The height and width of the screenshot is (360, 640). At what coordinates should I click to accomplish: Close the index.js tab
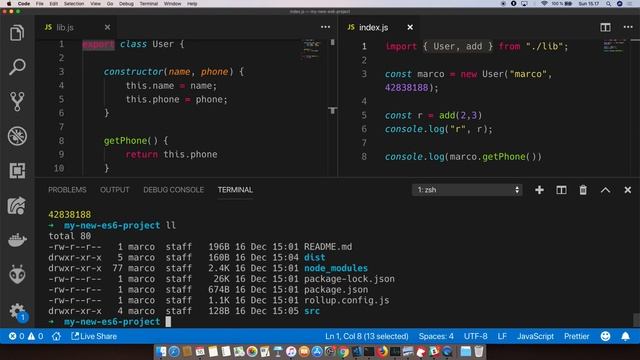coord(410,27)
